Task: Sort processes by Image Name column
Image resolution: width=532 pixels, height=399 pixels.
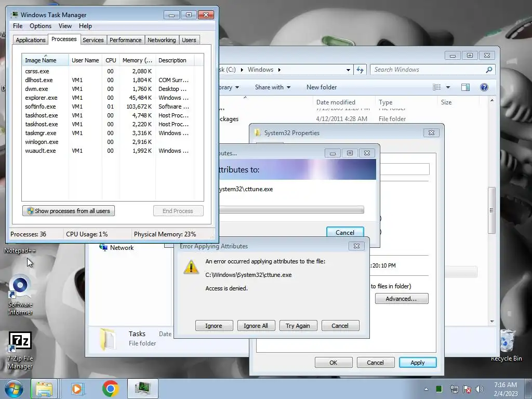Action: [45, 60]
